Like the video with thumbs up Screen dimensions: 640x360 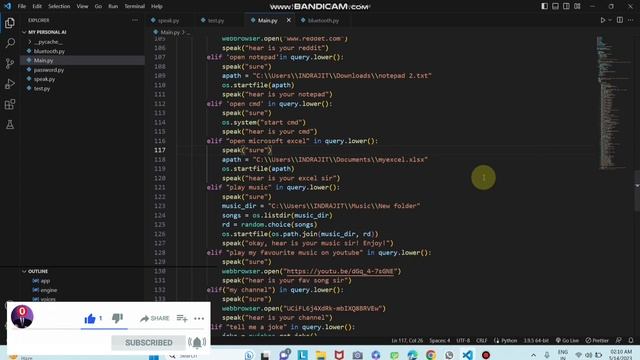tap(90, 318)
